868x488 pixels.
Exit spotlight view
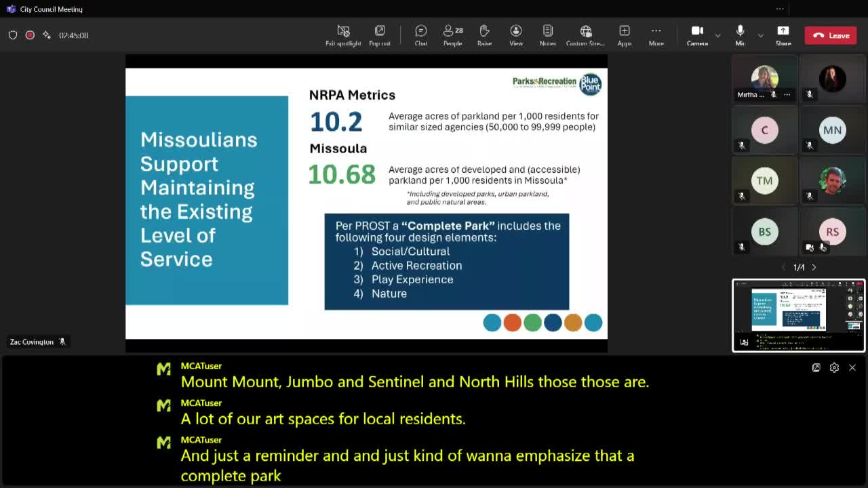point(343,35)
